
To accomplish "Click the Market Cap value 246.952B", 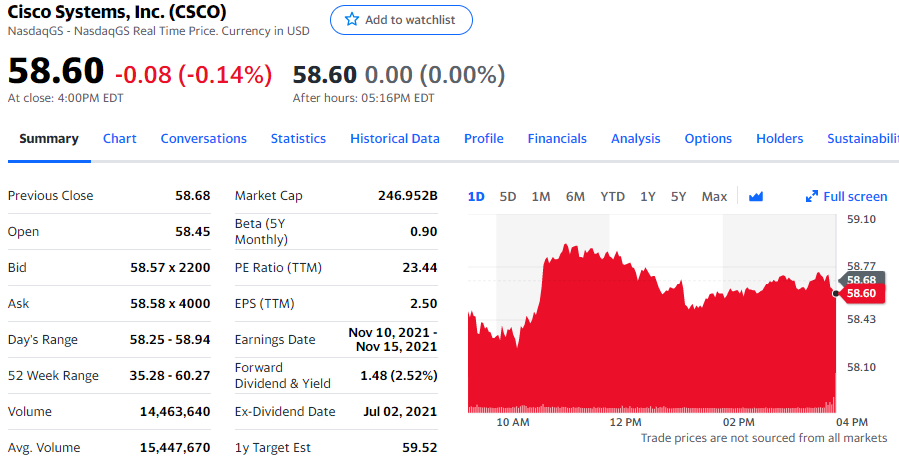I will 408,196.
